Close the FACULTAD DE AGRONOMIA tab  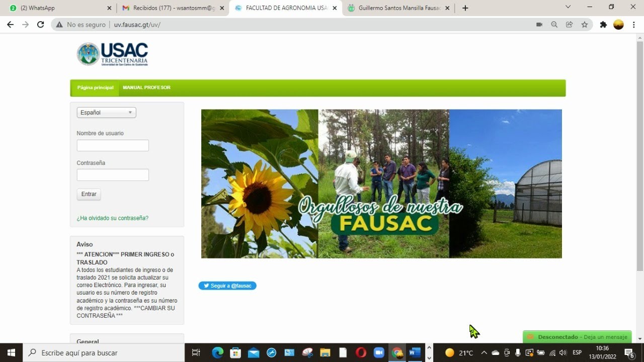[x=335, y=8]
